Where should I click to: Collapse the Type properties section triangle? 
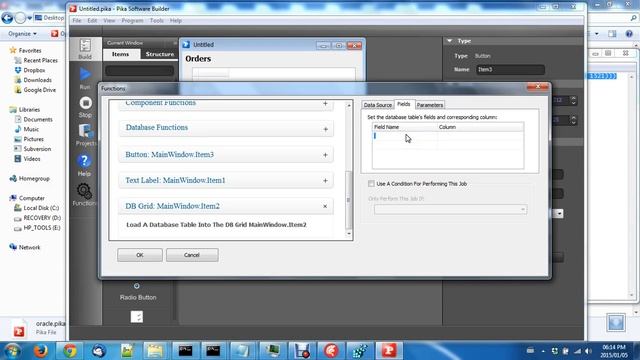pos(449,41)
